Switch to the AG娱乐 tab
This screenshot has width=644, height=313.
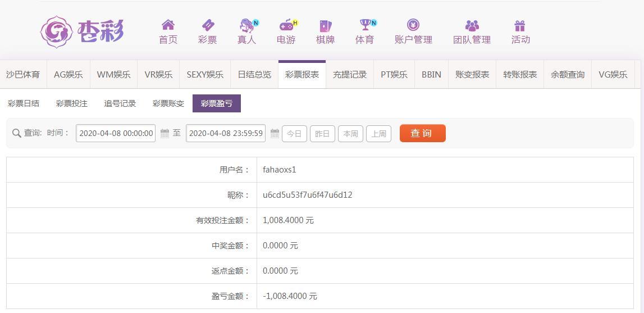click(68, 74)
